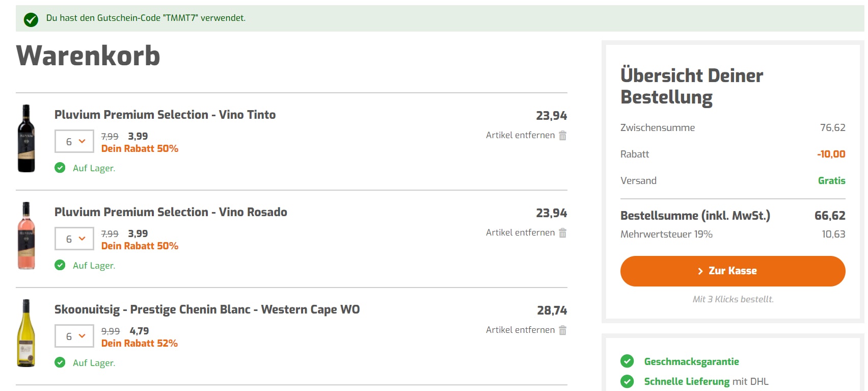The height and width of the screenshot is (391, 868).
Task: Click the Geschmacksgarantie checkmark icon
Action: tap(627, 361)
